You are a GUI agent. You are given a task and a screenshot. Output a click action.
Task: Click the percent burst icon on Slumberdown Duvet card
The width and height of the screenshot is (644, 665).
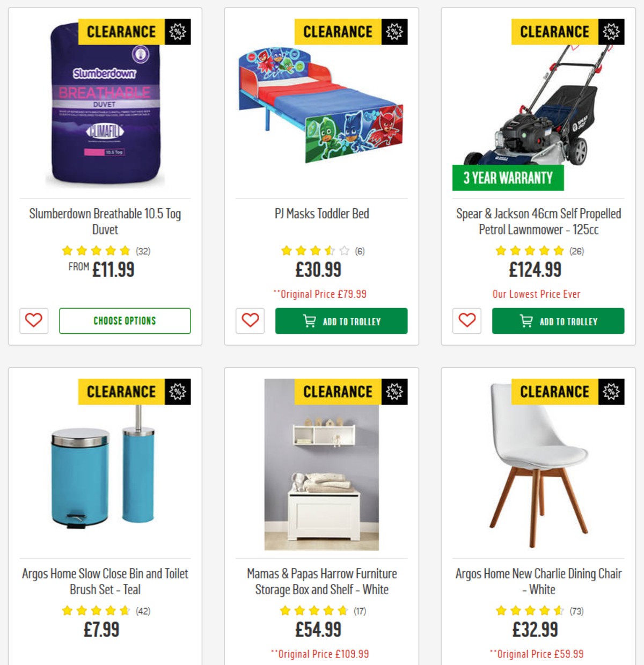(177, 31)
